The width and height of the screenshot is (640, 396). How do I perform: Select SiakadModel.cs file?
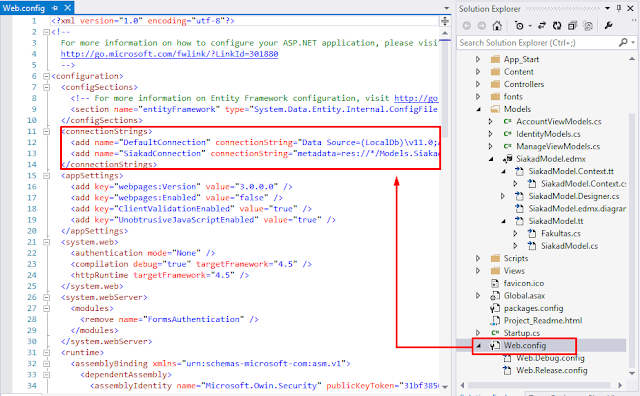coord(569,246)
